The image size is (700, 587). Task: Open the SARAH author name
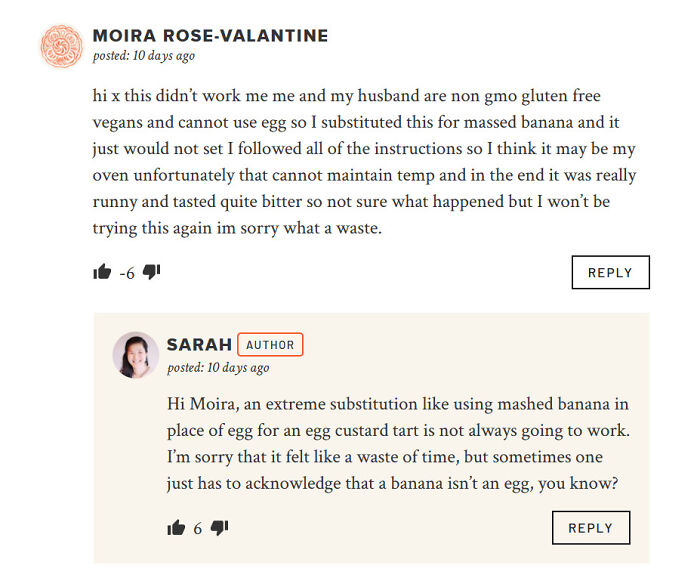(199, 345)
